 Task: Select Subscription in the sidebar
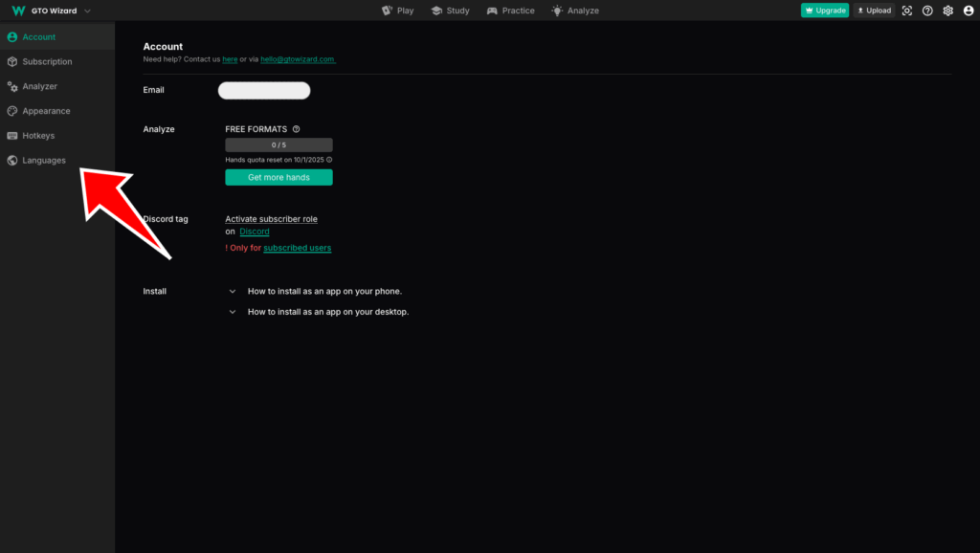coord(47,61)
